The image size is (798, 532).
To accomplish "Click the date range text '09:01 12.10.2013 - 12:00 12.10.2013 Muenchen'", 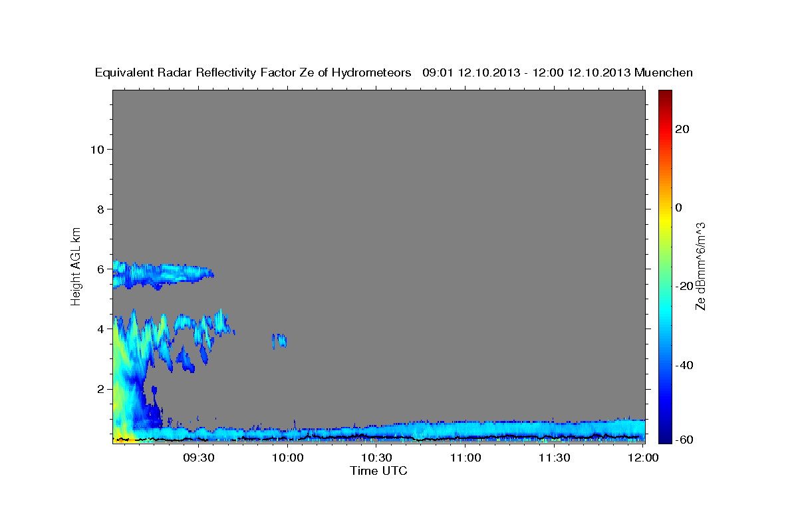I will point(558,72).
